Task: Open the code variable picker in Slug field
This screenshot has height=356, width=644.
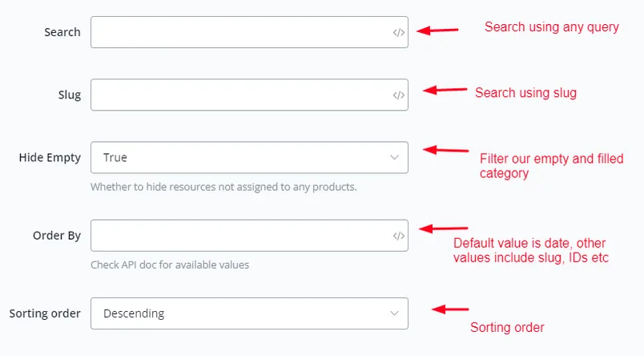Action: 398,95
